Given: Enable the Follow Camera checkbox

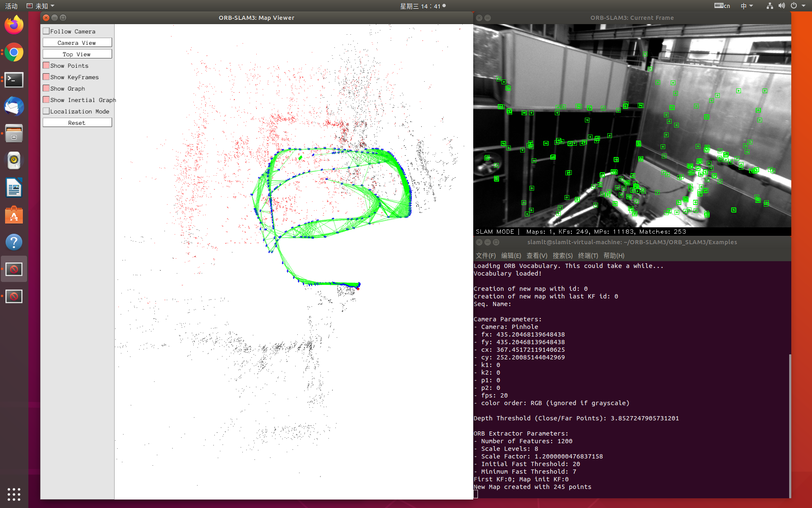Looking at the screenshot, I should pos(46,31).
